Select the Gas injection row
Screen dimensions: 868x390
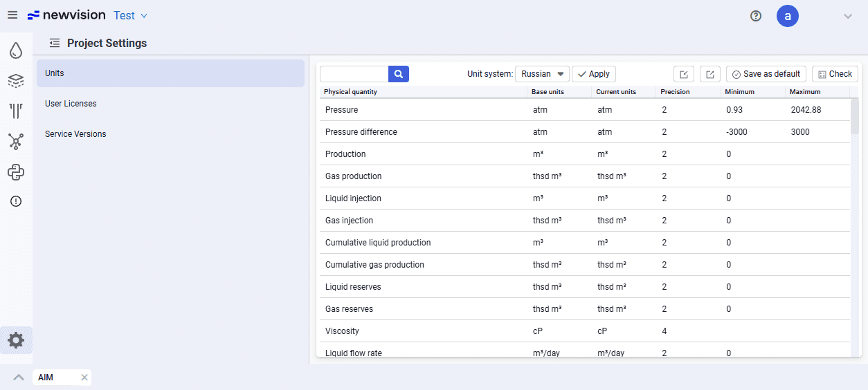(x=585, y=221)
